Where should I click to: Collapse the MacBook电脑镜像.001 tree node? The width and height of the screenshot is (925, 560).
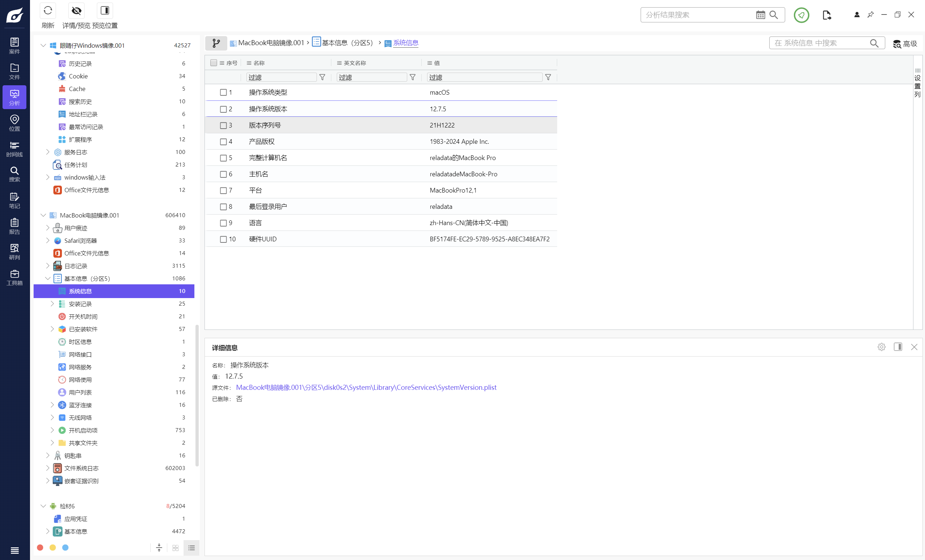(x=43, y=215)
